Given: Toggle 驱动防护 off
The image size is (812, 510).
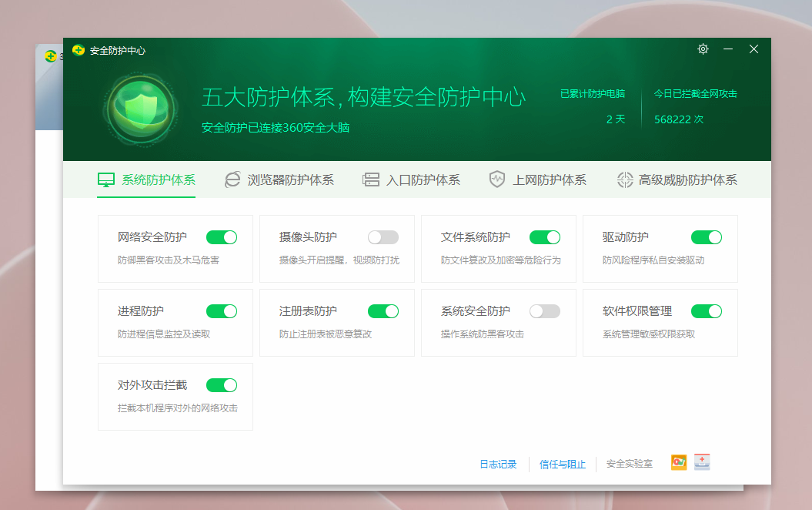Looking at the screenshot, I should click(707, 237).
